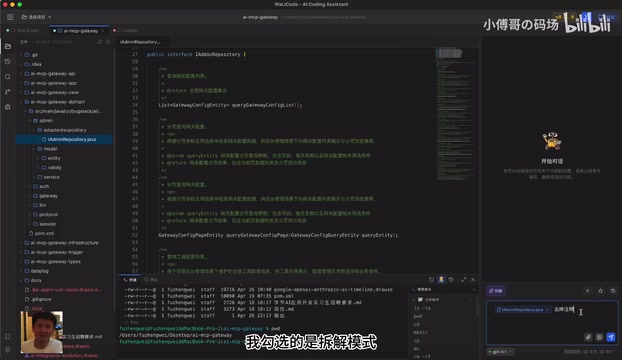Remove IAdminRepository.java chip from chat input

[547, 309]
